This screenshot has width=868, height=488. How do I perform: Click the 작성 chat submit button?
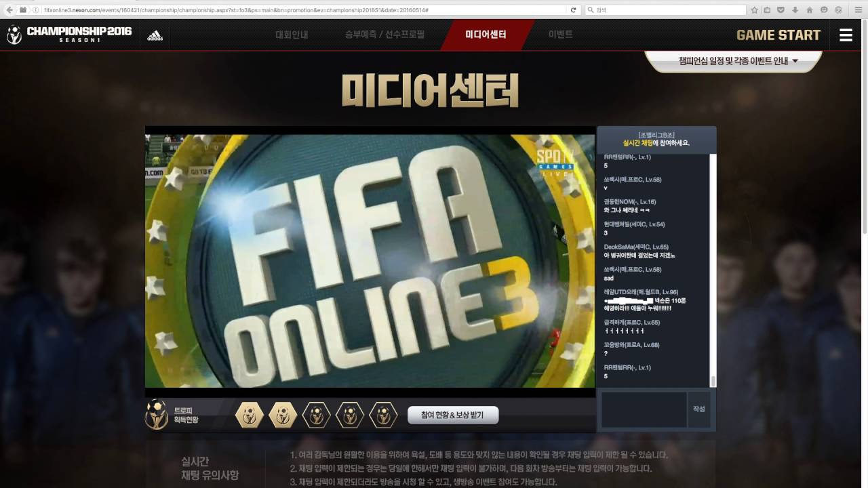point(699,409)
